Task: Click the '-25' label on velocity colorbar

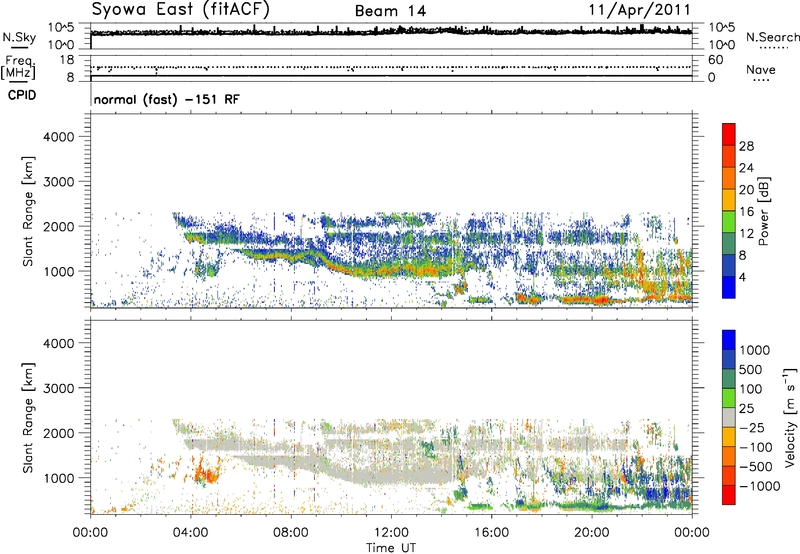Action: (752, 428)
